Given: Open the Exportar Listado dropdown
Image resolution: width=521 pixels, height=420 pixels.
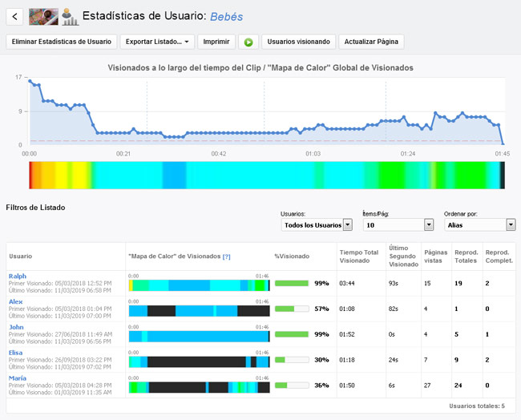Looking at the screenshot, I should [x=157, y=42].
